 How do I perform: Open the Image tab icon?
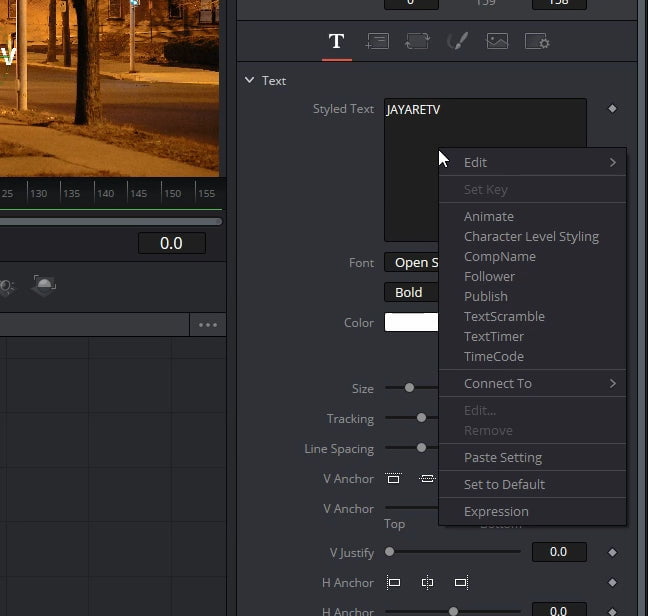497,41
